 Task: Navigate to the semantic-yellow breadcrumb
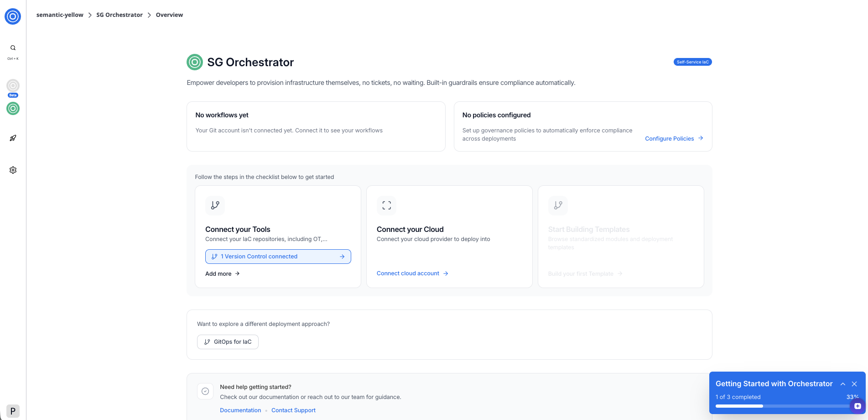pos(60,15)
